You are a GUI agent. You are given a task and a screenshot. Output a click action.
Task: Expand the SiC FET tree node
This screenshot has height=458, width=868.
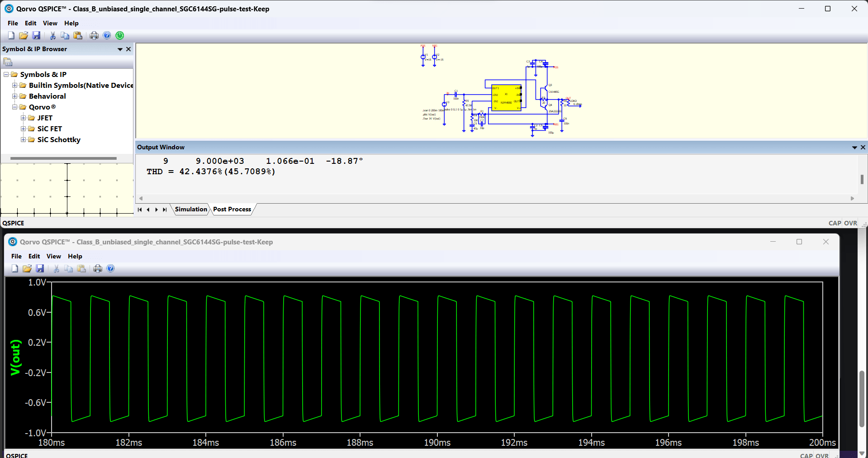23,129
